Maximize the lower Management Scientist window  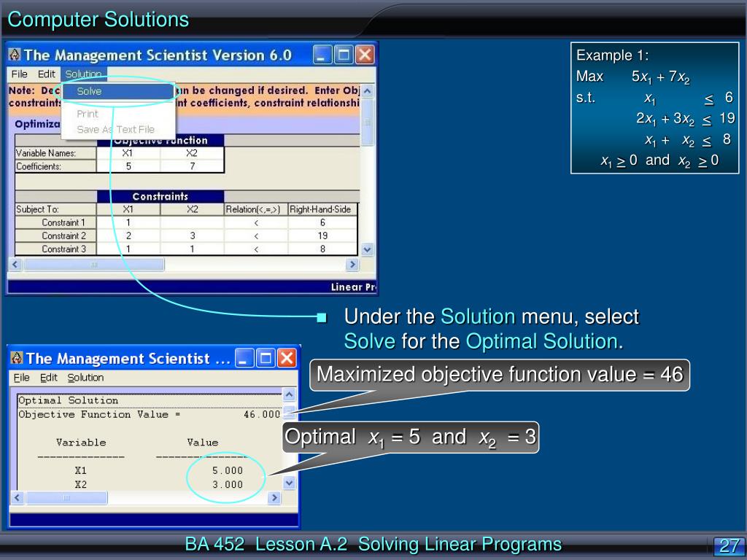[266, 358]
